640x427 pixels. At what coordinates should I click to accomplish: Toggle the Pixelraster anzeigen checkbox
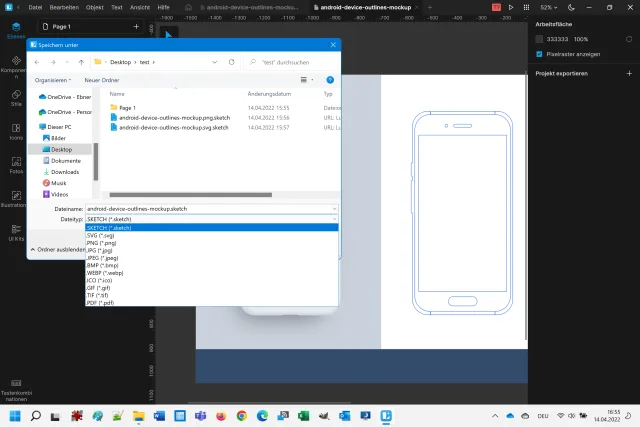539,54
